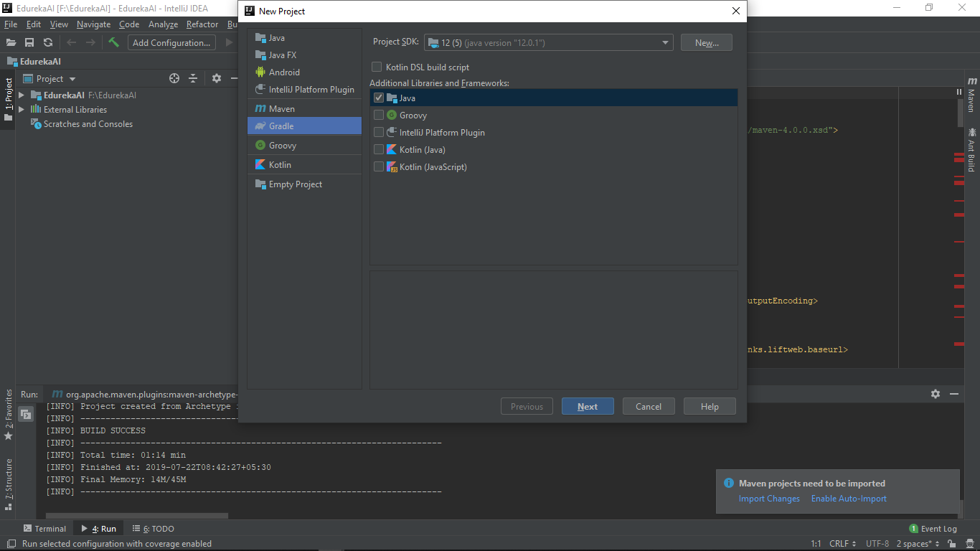Open the Code menu
The height and width of the screenshot is (551, 980).
tap(129, 24)
